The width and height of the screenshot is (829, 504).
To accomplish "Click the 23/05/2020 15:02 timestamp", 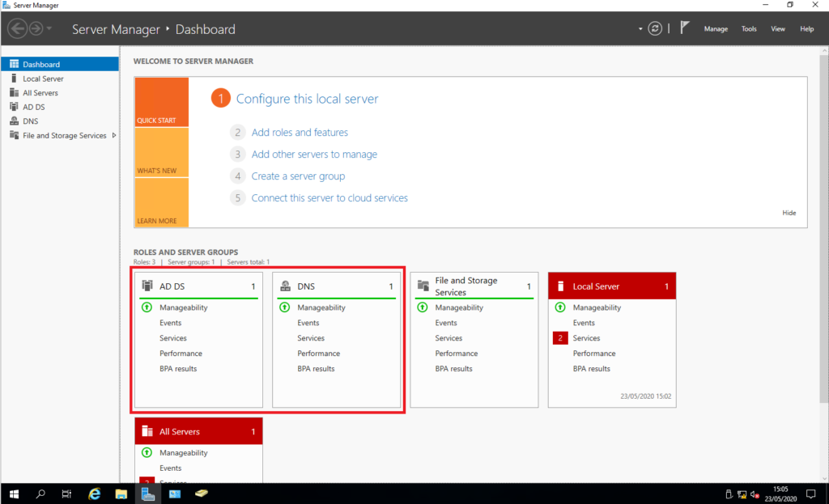I will (x=645, y=396).
